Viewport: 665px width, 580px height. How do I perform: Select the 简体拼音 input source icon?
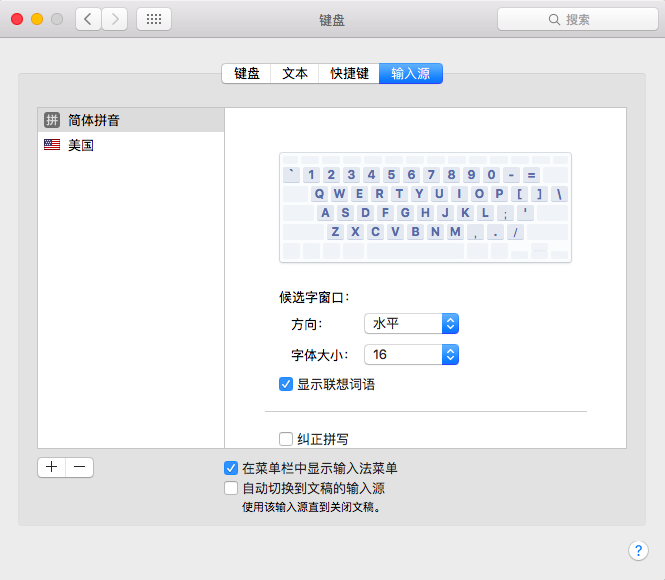[x=52, y=121]
